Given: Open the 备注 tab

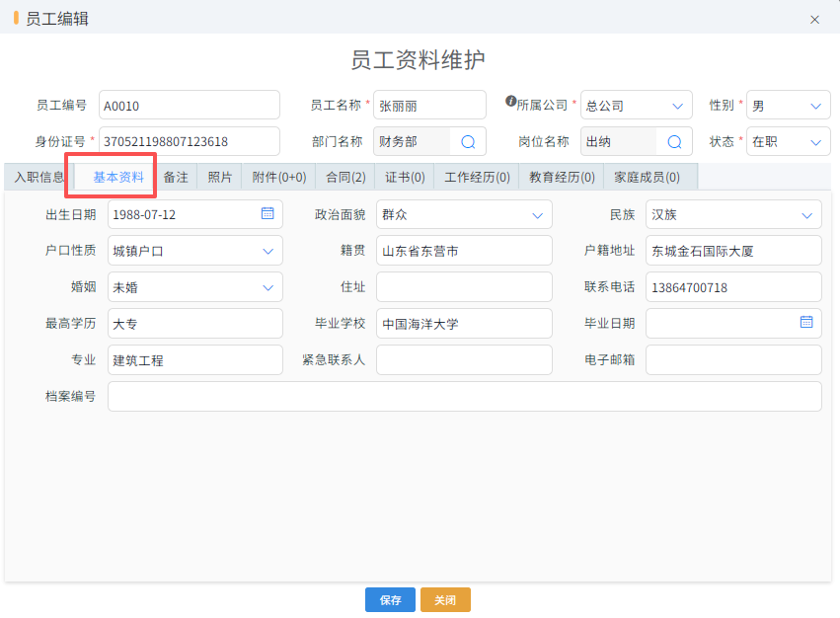Looking at the screenshot, I should tap(176, 178).
